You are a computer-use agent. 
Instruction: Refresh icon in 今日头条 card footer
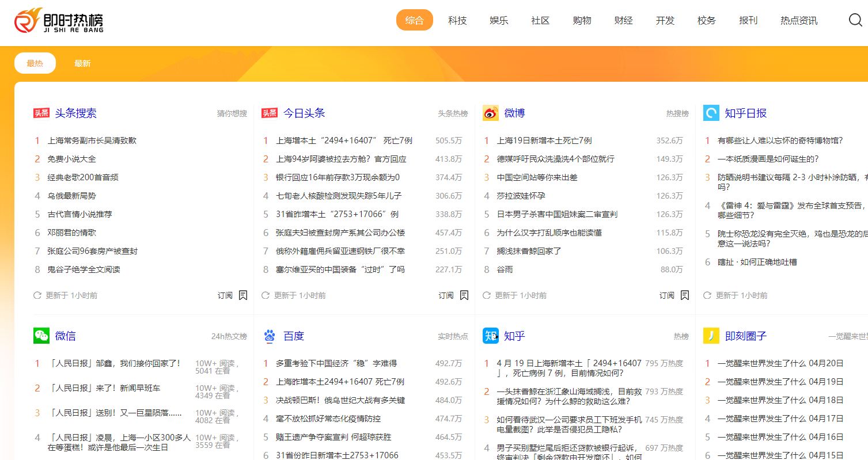266,295
